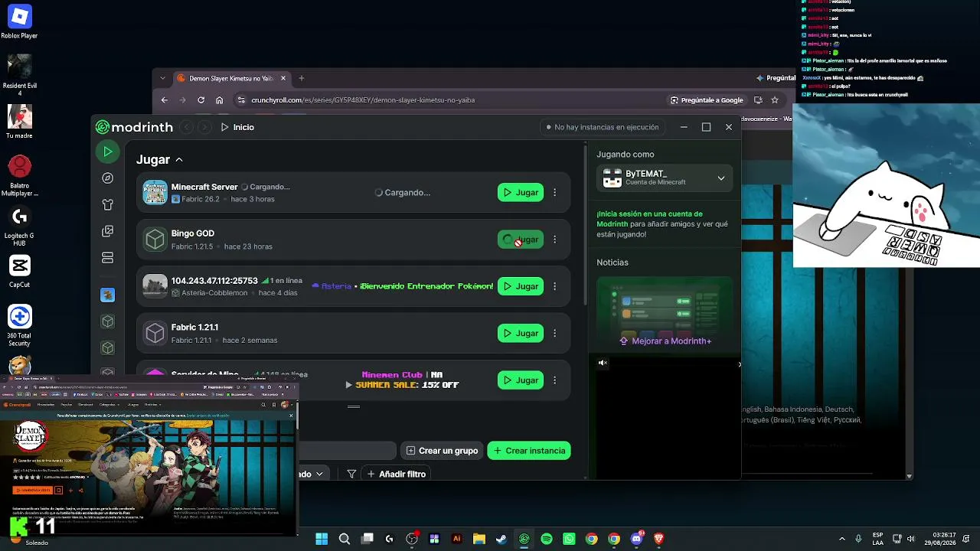Open the Windows Start menu
980x551 pixels.
[322, 539]
